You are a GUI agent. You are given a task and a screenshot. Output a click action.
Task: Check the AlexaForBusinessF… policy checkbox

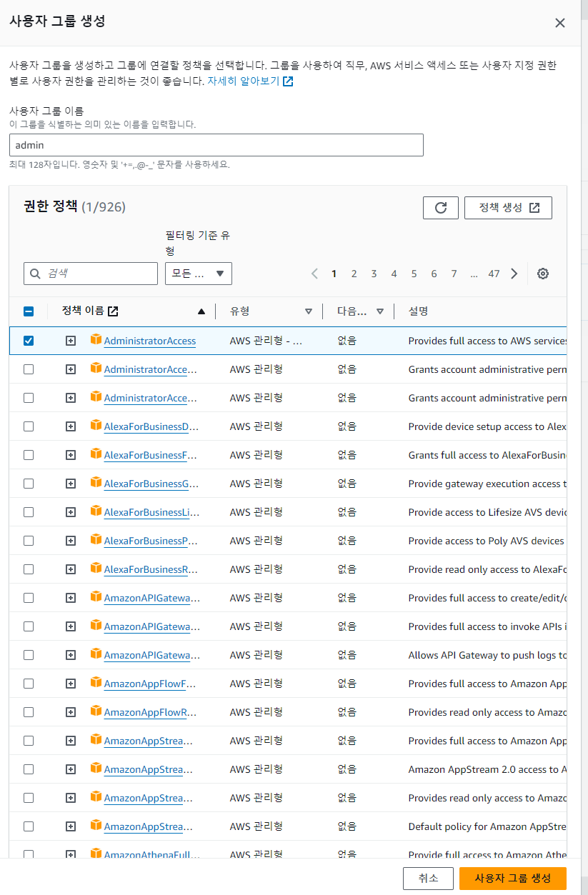coord(29,455)
